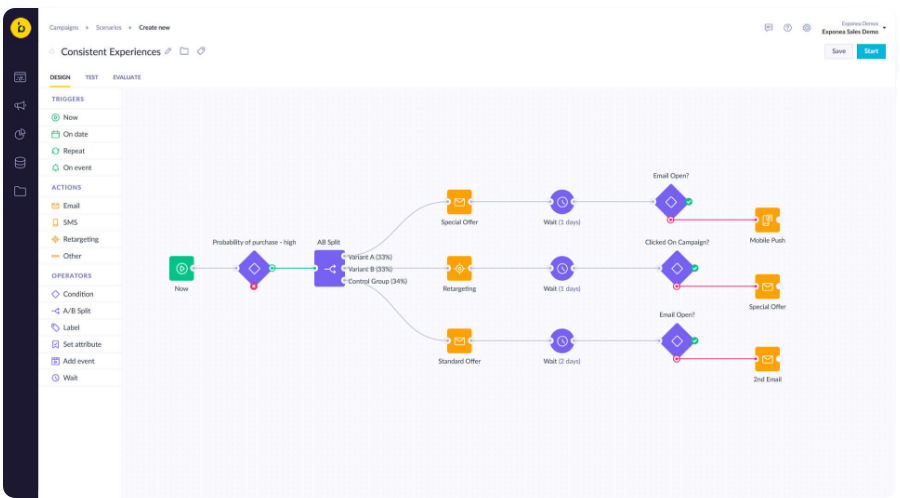Edit scenario name with pencil icon
Viewport: 900px width, 498px height.
[168, 51]
